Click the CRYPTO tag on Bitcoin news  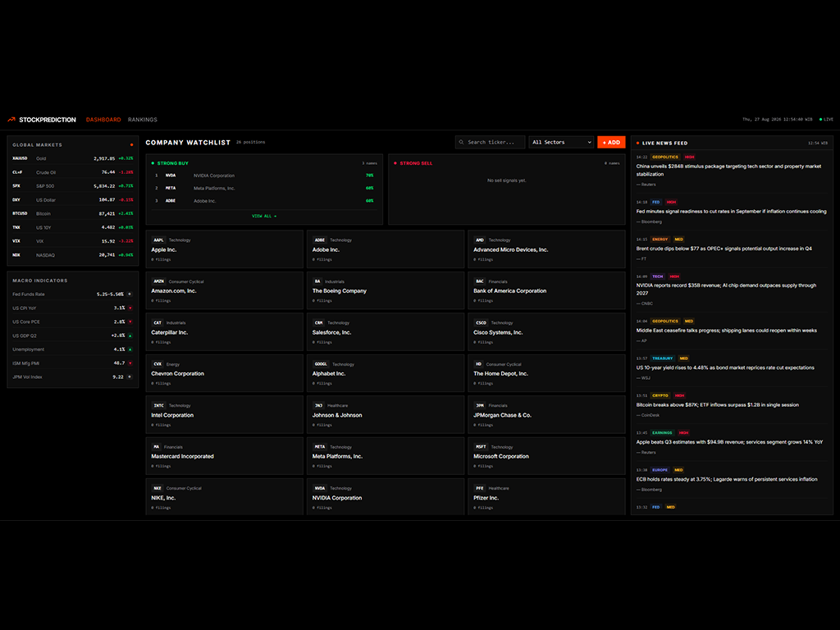tap(660, 395)
